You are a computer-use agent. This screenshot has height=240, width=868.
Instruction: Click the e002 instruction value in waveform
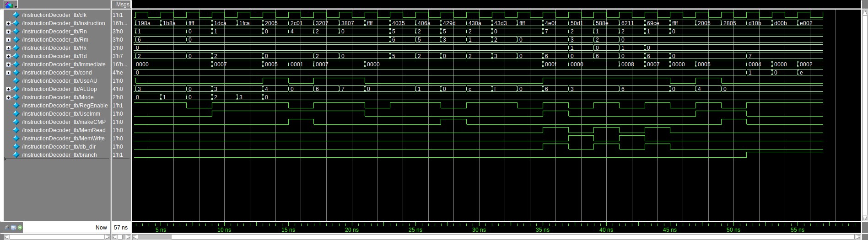[806, 23]
